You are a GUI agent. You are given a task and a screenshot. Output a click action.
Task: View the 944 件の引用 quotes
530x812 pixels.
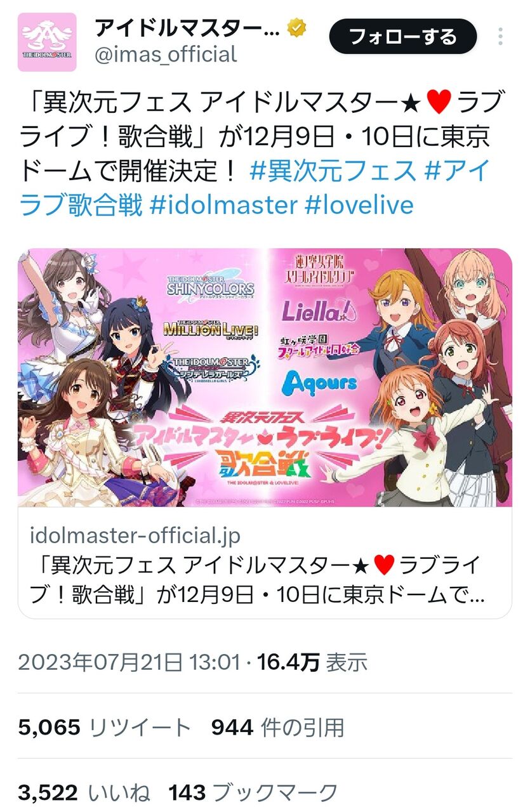click(x=278, y=728)
